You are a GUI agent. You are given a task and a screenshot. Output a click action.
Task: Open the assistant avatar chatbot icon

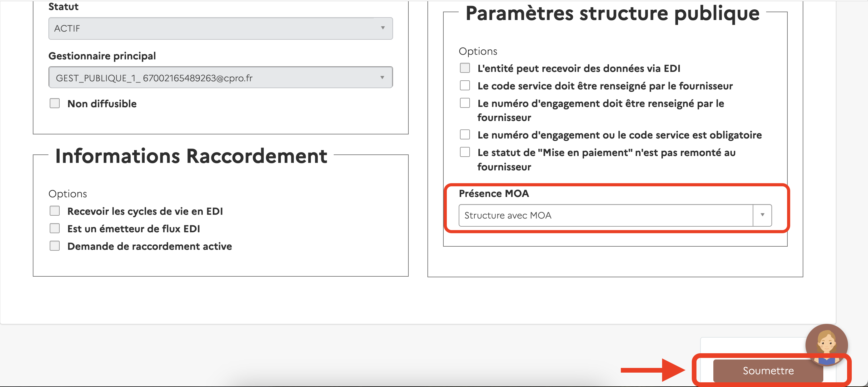826,344
